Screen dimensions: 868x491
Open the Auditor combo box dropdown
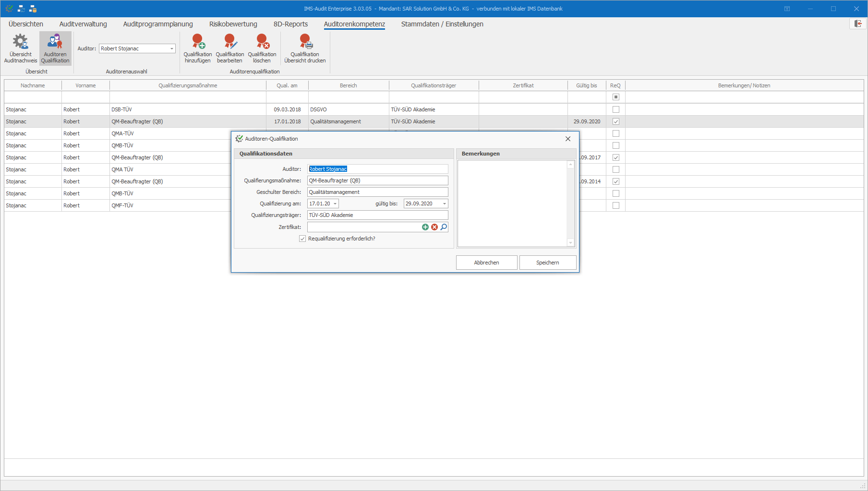(x=171, y=48)
